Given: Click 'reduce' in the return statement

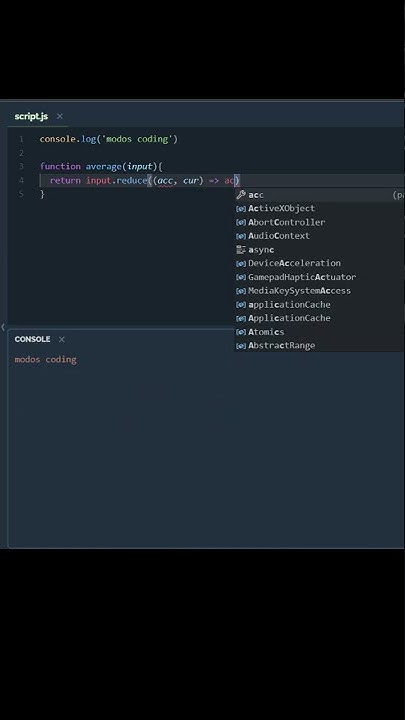Looking at the screenshot, I should tap(132, 180).
